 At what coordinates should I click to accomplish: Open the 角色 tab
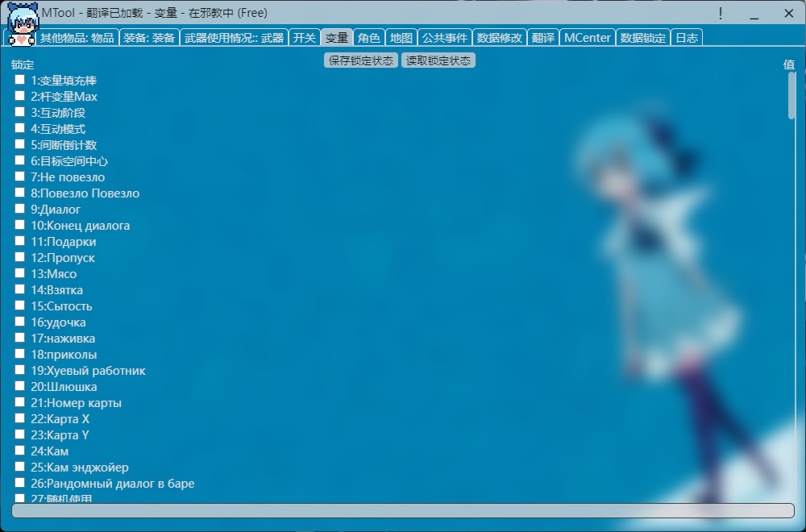(369, 36)
